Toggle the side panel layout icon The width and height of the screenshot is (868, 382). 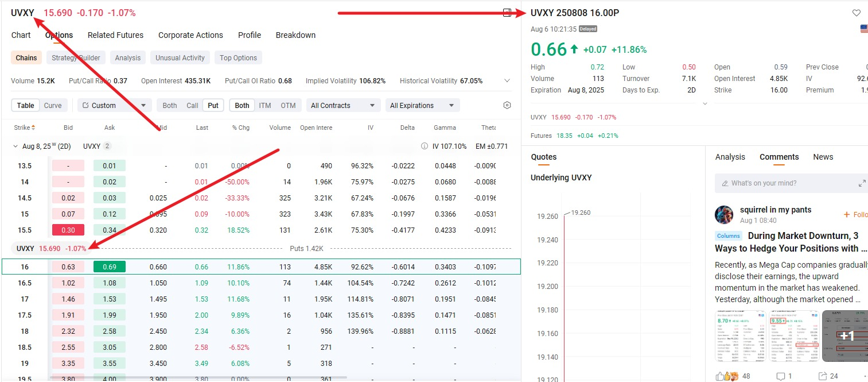point(507,13)
